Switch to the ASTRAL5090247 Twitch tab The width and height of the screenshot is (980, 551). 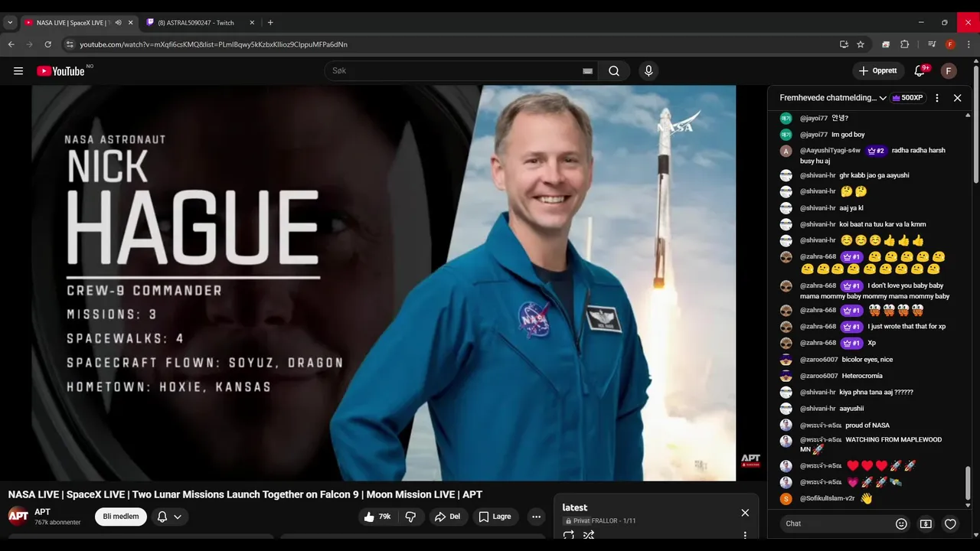(x=201, y=23)
